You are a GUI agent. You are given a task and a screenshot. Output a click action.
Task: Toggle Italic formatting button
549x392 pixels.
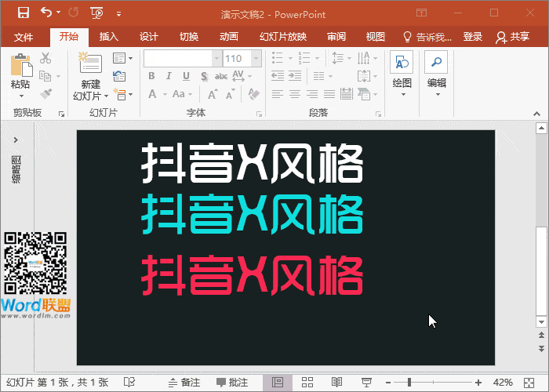(x=169, y=76)
